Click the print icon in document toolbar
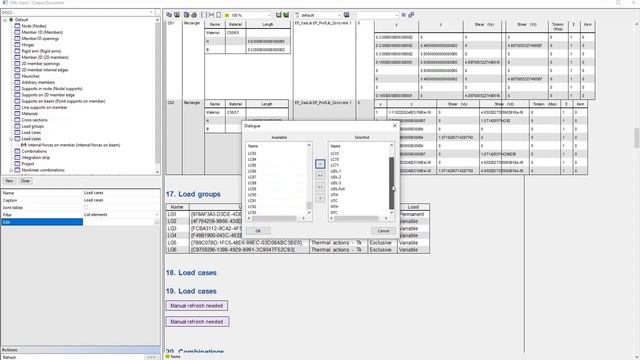 [x=194, y=15]
